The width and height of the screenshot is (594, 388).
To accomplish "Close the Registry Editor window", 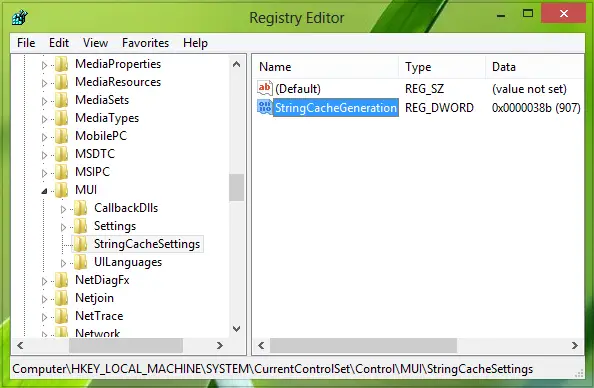I will coord(564,14).
